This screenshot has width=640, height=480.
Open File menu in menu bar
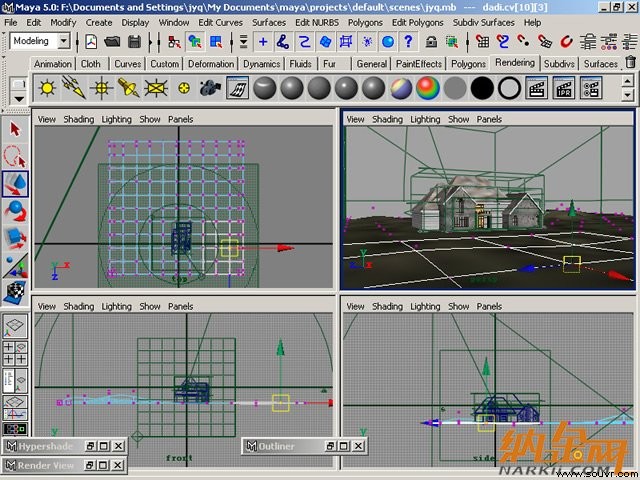pyautogui.click(x=11, y=22)
